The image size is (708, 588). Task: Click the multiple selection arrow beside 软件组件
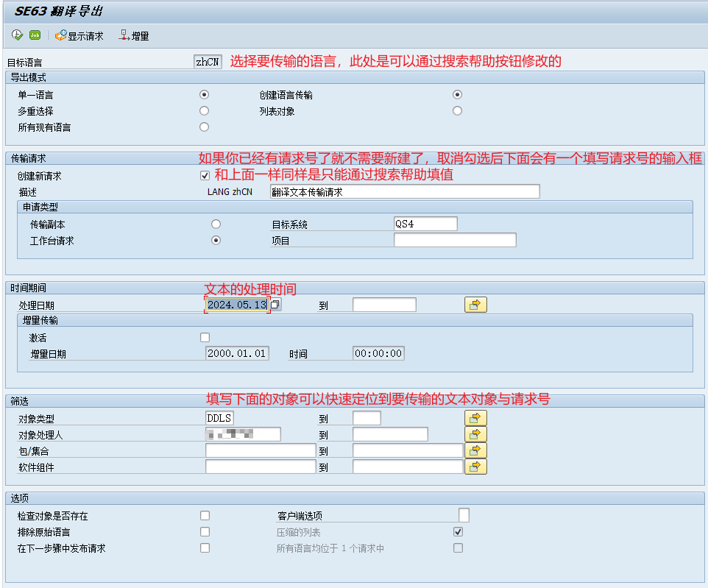pyautogui.click(x=475, y=466)
